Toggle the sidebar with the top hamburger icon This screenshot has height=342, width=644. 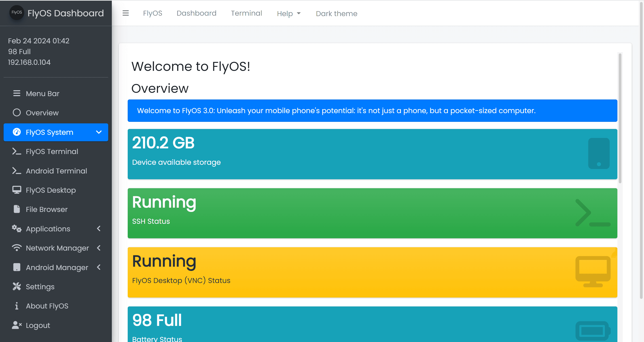click(x=125, y=13)
